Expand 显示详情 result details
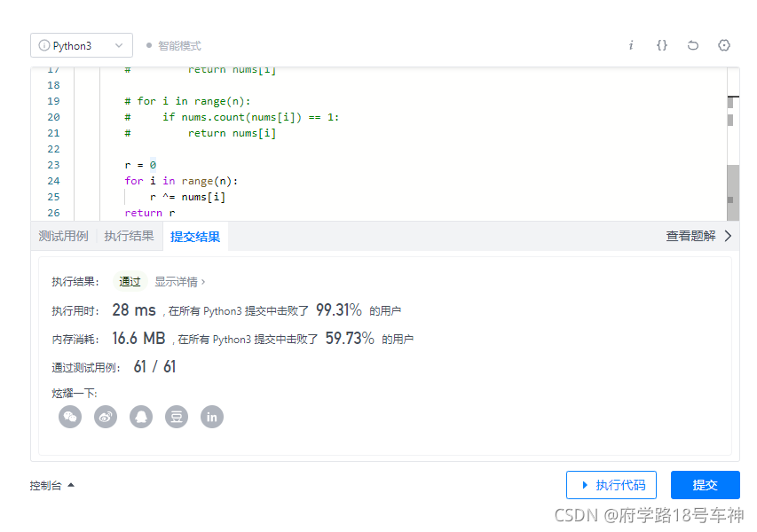The width and height of the screenshot is (757, 532). click(x=179, y=282)
